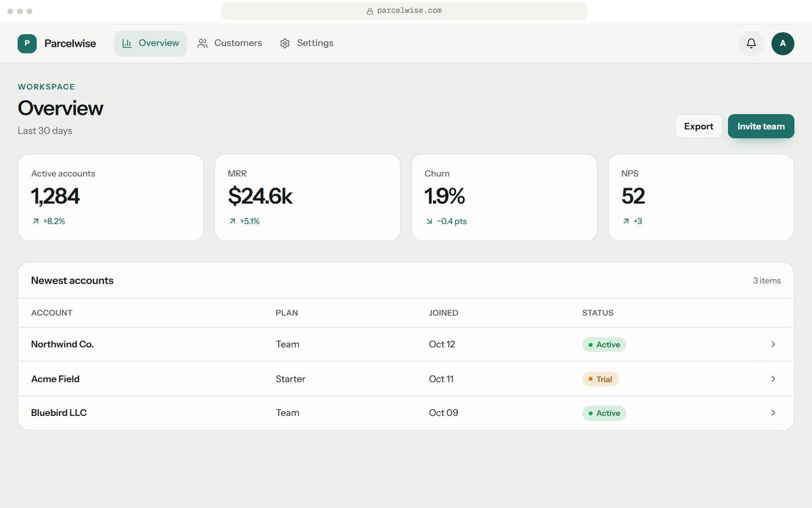Click the STATUS column header

pyautogui.click(x=598, y=313)
